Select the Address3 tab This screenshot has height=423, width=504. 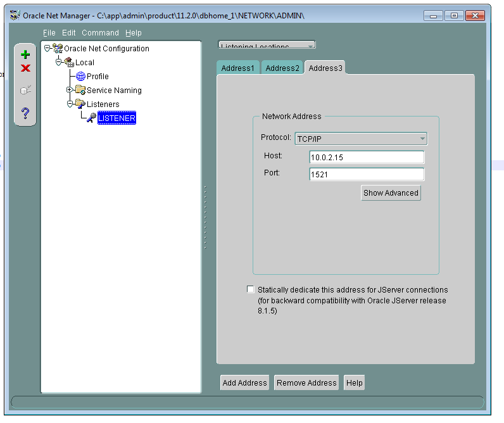[325, 68]
